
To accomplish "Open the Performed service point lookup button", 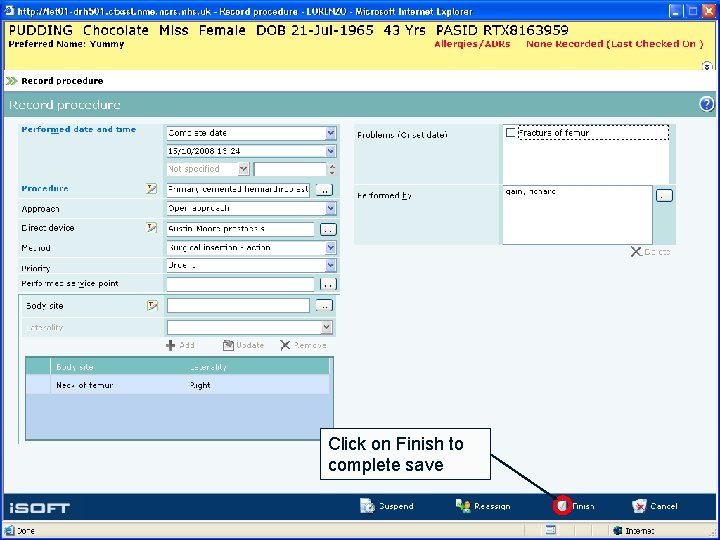I will [328, 284].
